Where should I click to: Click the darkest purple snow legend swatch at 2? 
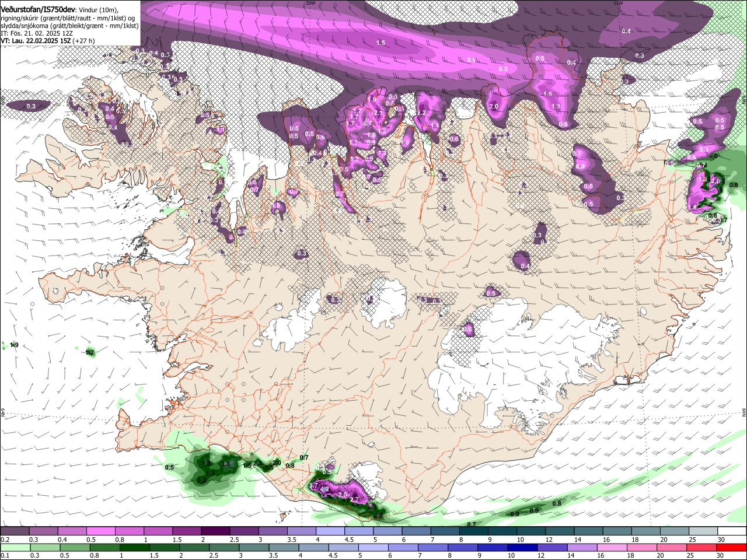(215, 531)
